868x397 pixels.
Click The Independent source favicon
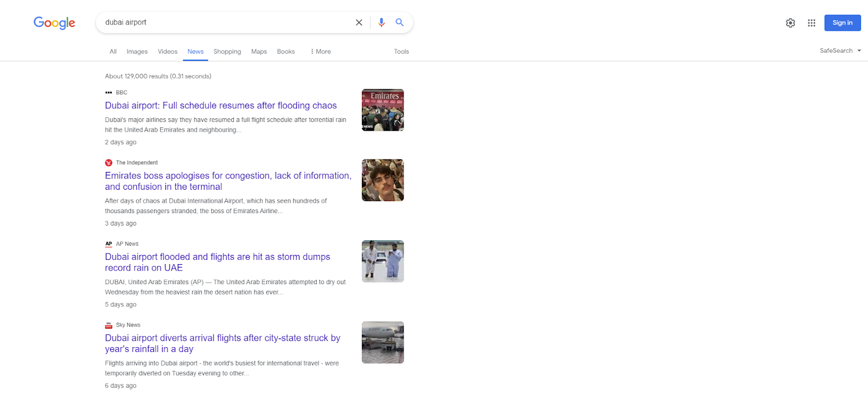tap(108, 163)
